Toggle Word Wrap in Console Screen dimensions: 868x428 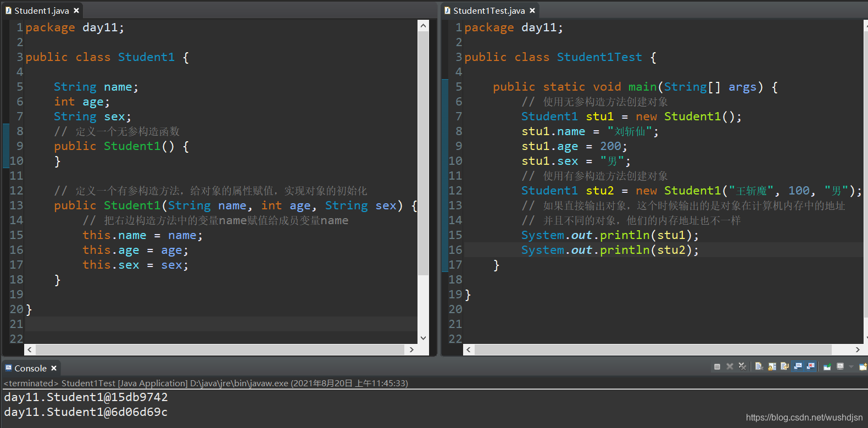(x=784, y=366)
